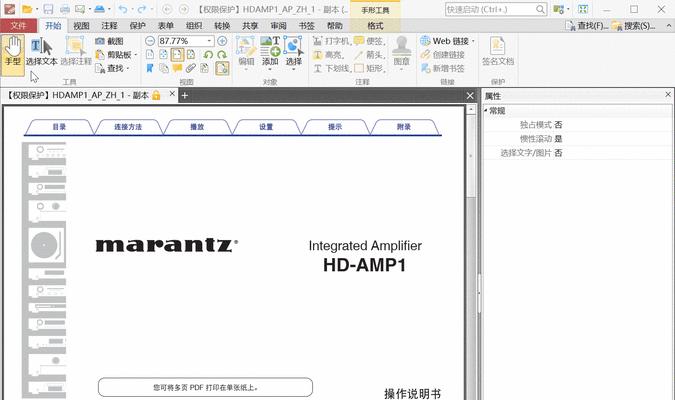This screenshot has height=400, width=675.
Task: Show the comments pane (yellow bubble icon)
Action: tap(177, 68)
